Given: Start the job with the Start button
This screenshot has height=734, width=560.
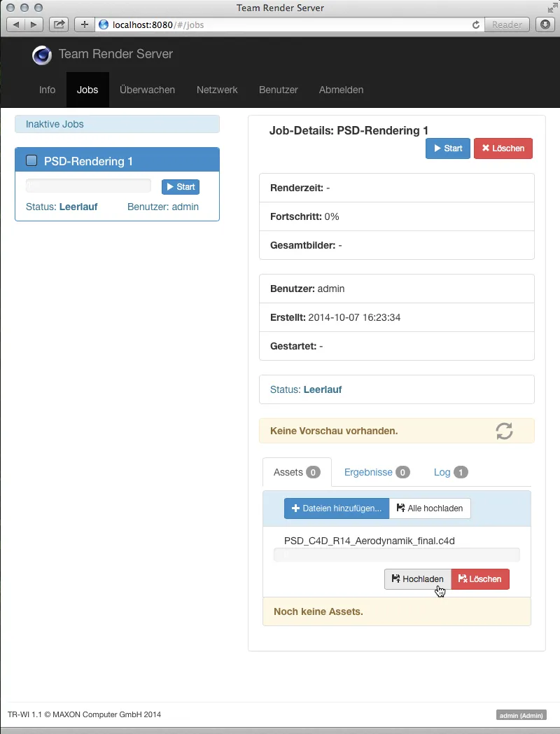Looking at the screenshot, I should click(447, 148).
